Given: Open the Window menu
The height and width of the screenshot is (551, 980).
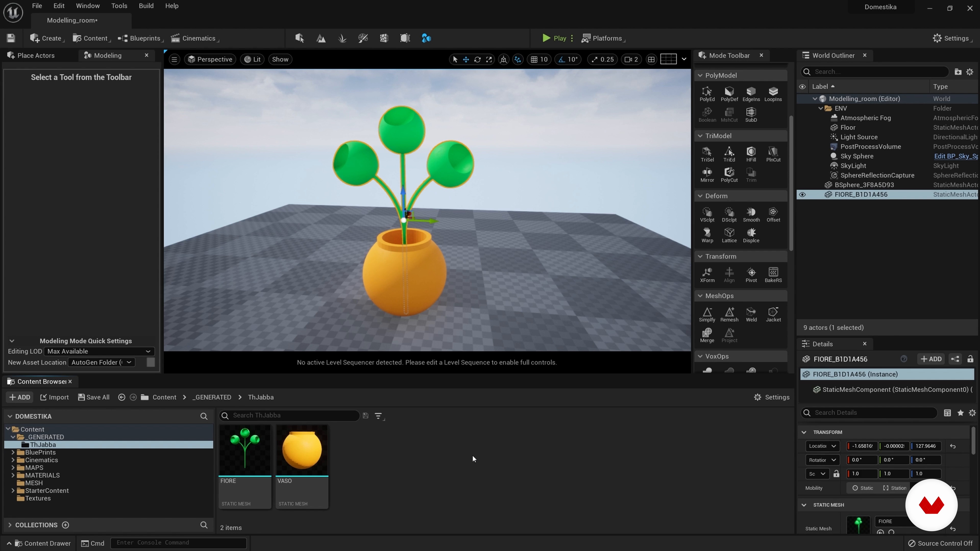Looking at the screenshot, I should (x=88, y=6).
